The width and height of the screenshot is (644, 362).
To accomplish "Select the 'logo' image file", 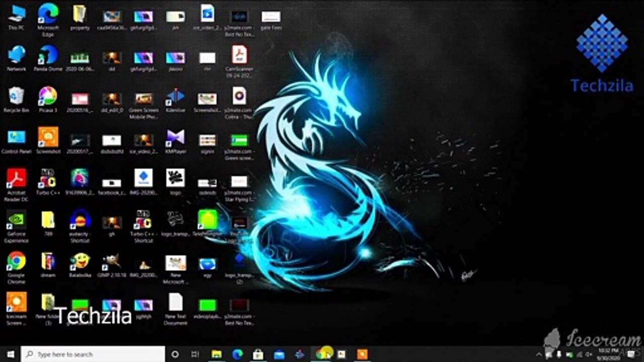I will pyautogui.click(x=176, y=182).
